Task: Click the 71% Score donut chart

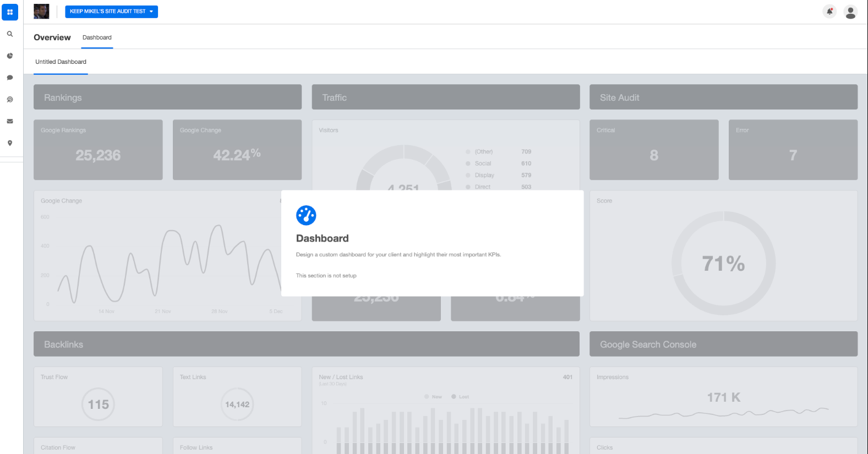Action: (x=723, y=264)
